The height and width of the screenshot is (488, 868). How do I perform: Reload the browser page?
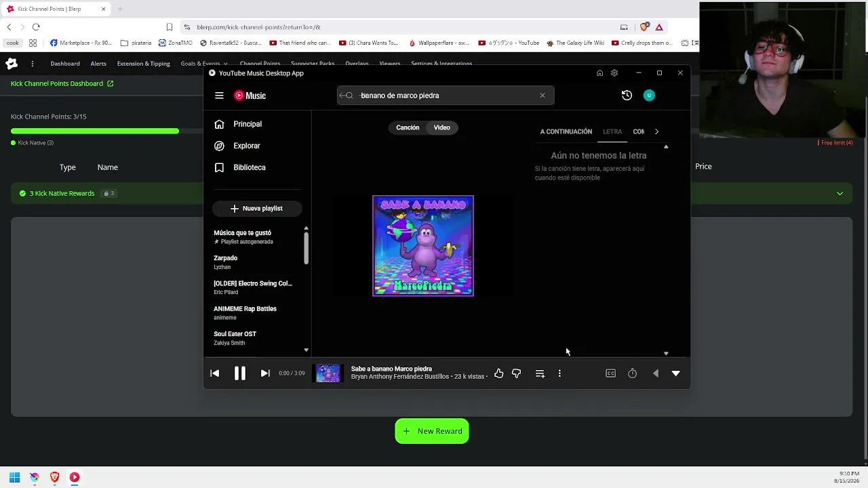[x=36, y=27]
